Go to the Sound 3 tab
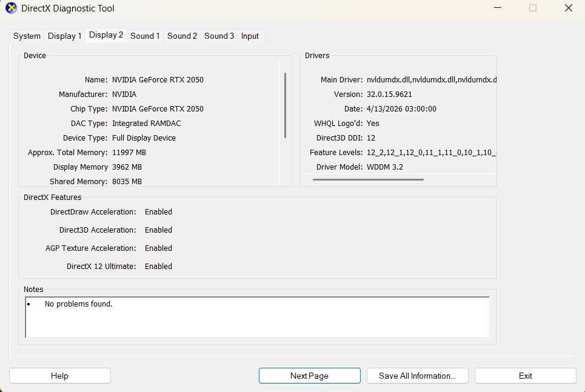585x392 pixels. click(x=219, y=36)
